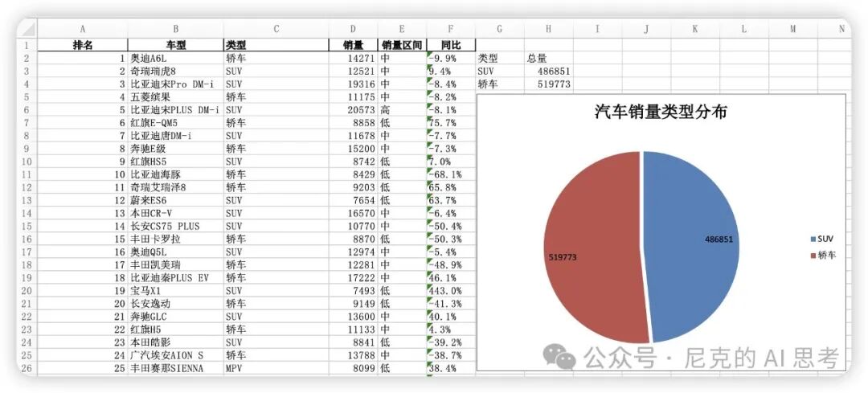Select cell 比亚迪秦PLUS EV
Screen dimensions: 868x393
pos(175,278)
